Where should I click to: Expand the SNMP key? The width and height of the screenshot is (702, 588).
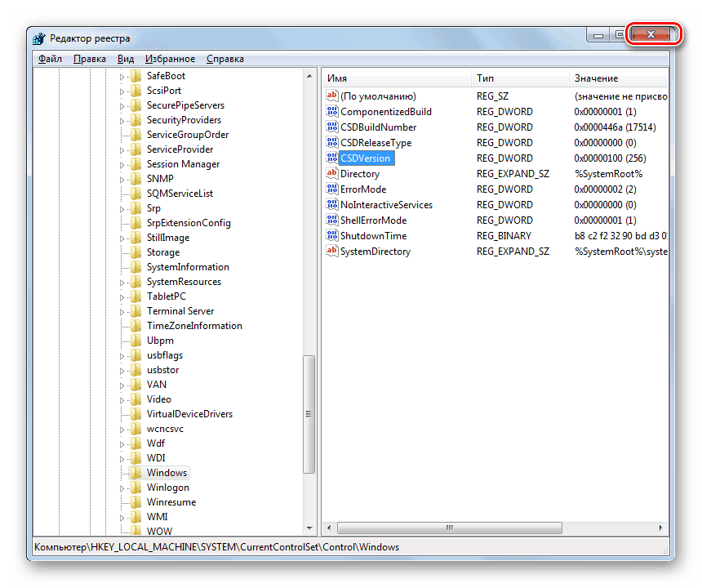pos(122,180)
